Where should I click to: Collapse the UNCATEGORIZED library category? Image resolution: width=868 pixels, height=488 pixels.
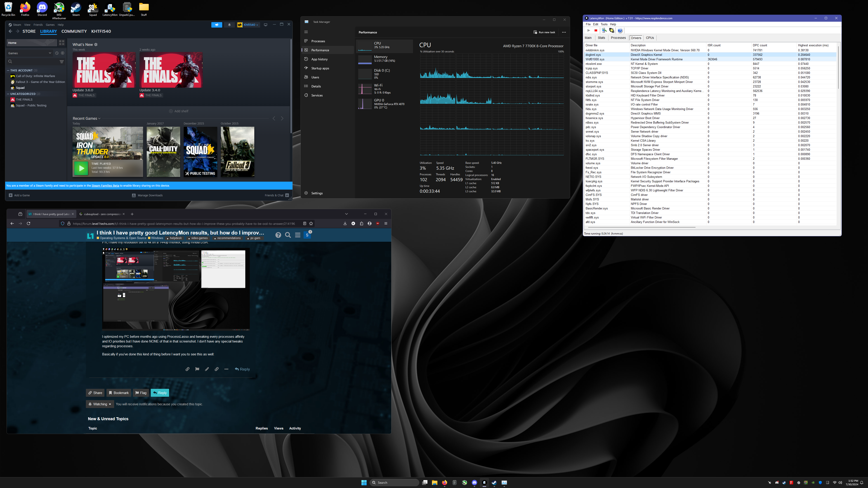click(x=8, y=94)
